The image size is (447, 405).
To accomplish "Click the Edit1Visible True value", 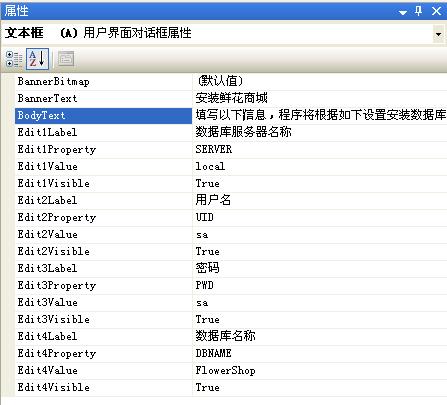I will 320,183.
